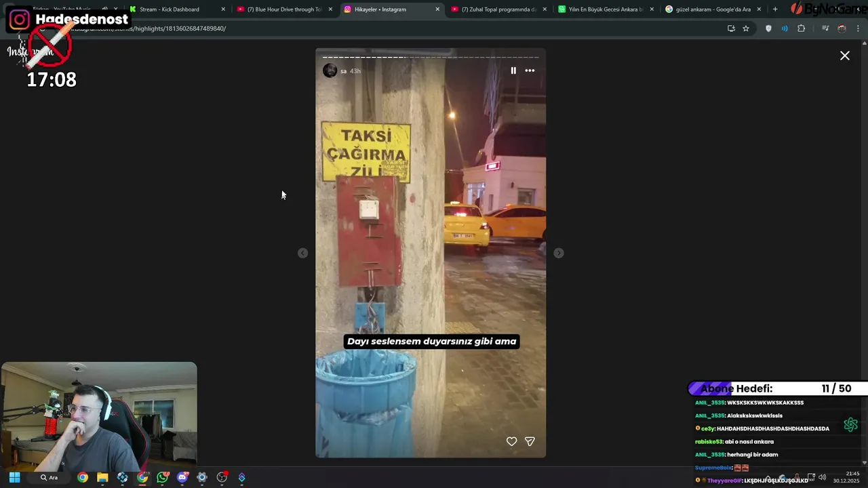Pause the Instagram story
Screen dimensions: 868x488
(x=513, y=70)
